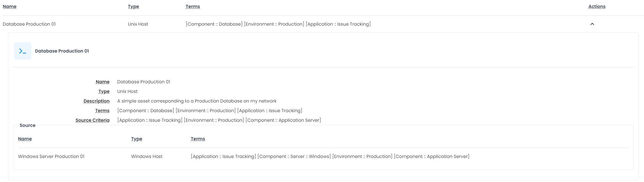
Task: Collapse the Database Production 01 row details
Action: pyautogui.click(x=592, y=24)
